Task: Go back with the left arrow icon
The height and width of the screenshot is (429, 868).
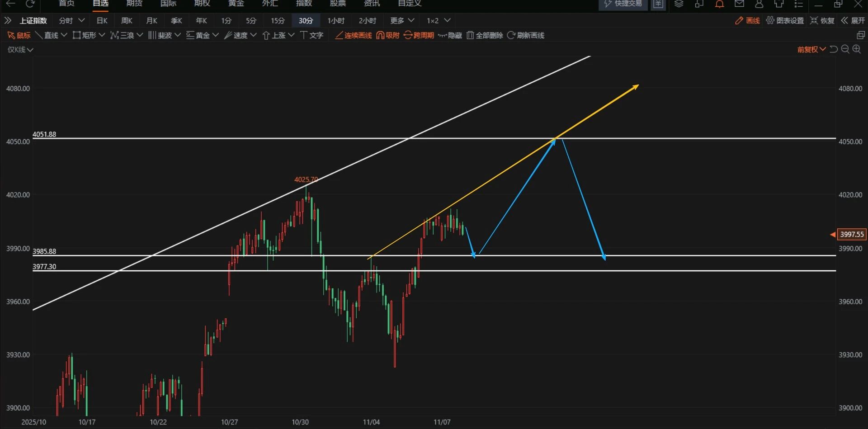Action: (10, 4)
